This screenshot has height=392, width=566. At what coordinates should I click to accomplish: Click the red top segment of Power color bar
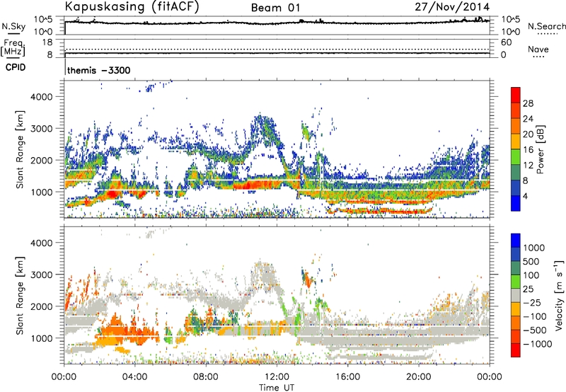tap(516, 95)
